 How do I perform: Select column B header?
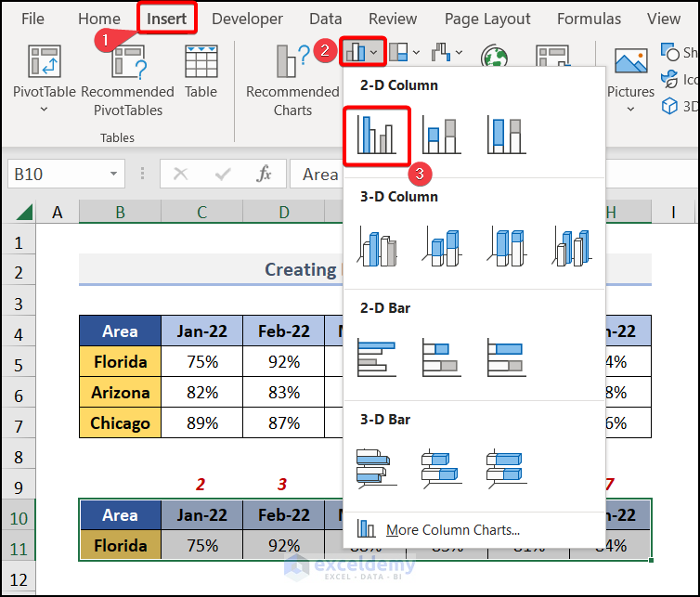[x=120, y=212]
